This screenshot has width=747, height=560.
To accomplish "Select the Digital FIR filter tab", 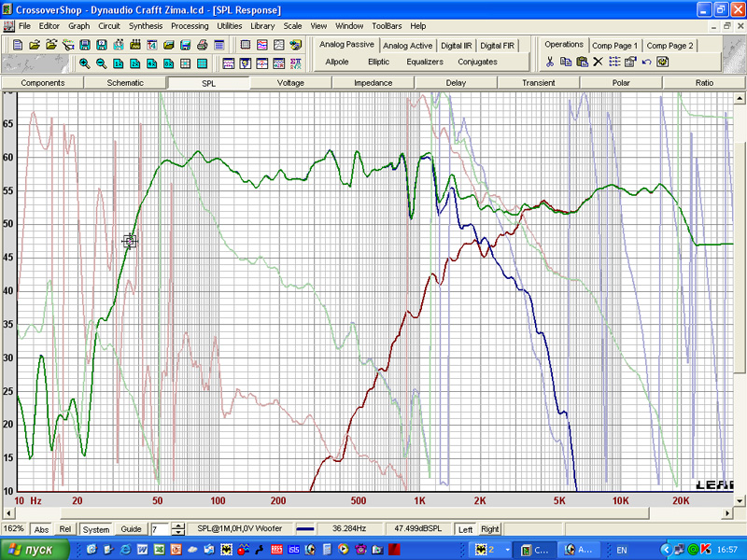I will point(497,46).
